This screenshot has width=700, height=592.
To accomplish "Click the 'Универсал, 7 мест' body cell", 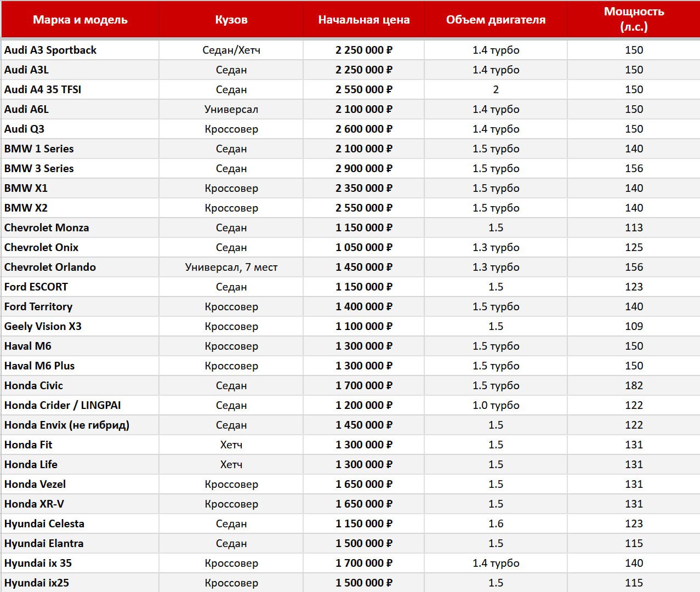I will click(x=231, y=267).
